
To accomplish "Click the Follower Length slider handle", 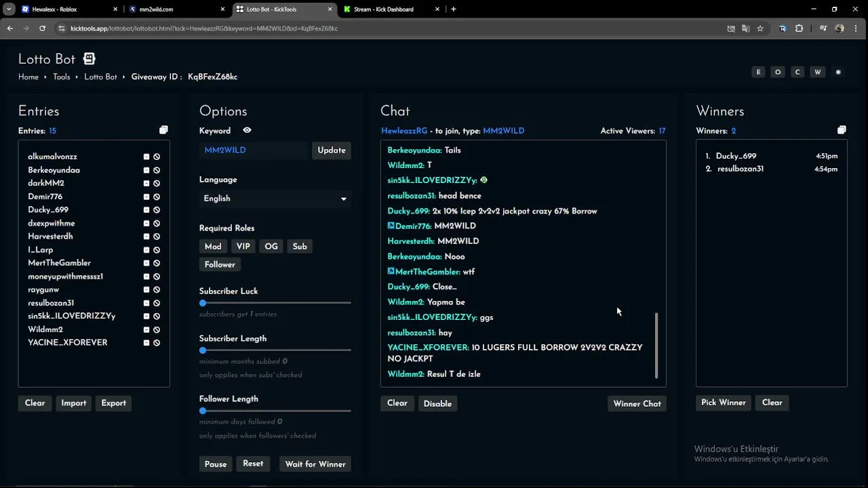I will click(x=203, y=411).
